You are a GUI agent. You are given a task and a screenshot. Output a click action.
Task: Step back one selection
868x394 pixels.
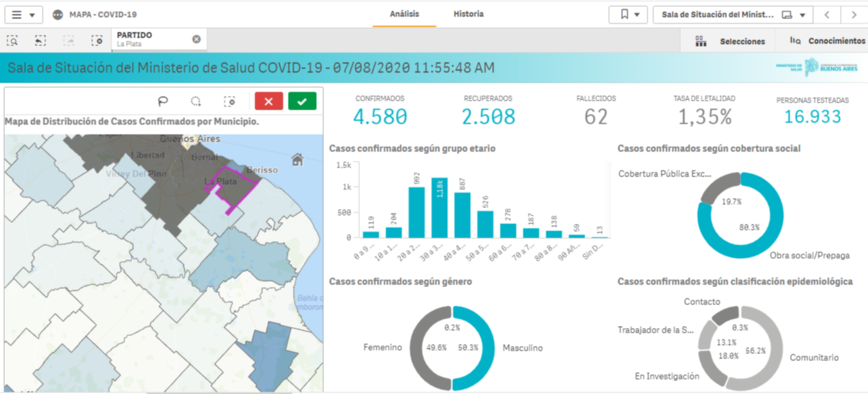pos(40,40)
